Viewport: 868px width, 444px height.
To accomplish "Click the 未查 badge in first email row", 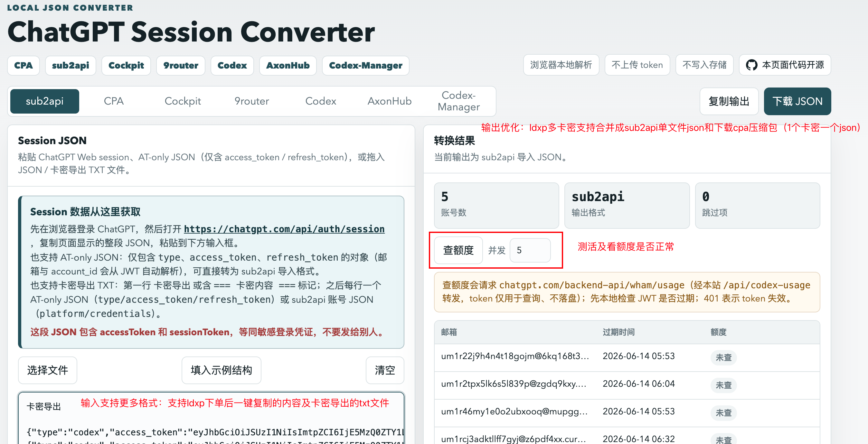I will click(723, 357).
